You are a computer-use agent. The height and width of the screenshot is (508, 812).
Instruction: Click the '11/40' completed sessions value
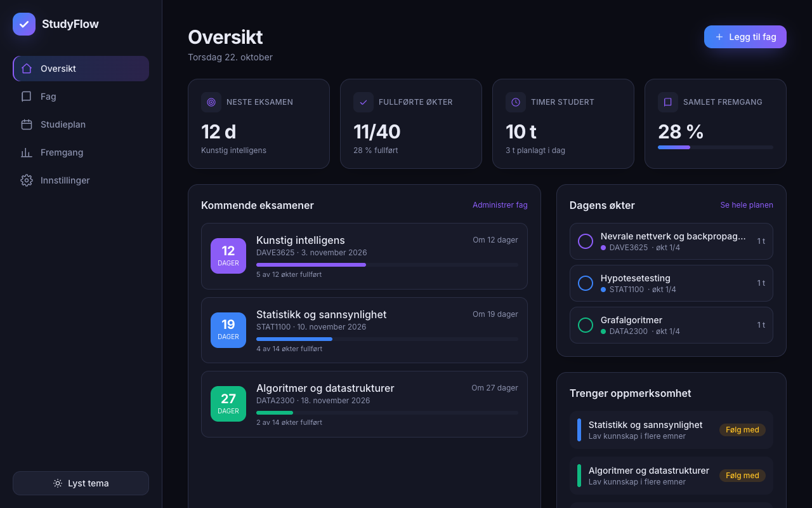377,131
